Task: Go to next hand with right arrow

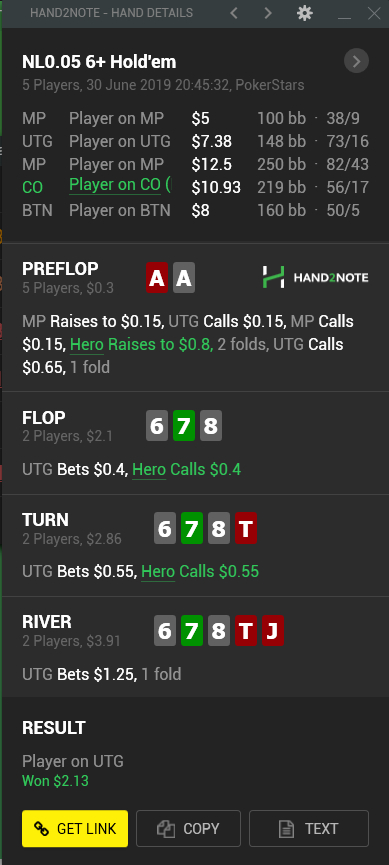Action: (x=268, y=13)
